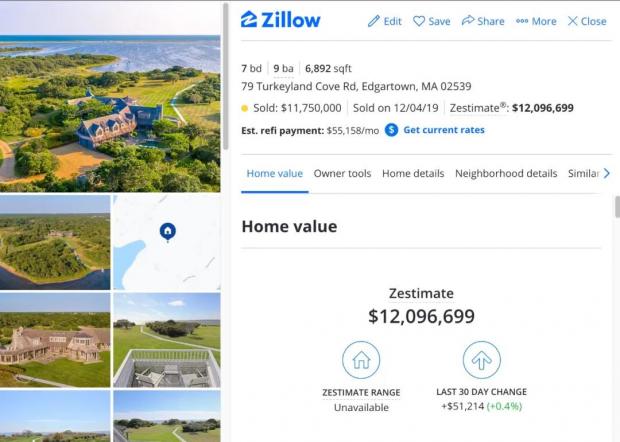
Task: Click the Zestimate Range label
Action: click(x=361, y=393)
